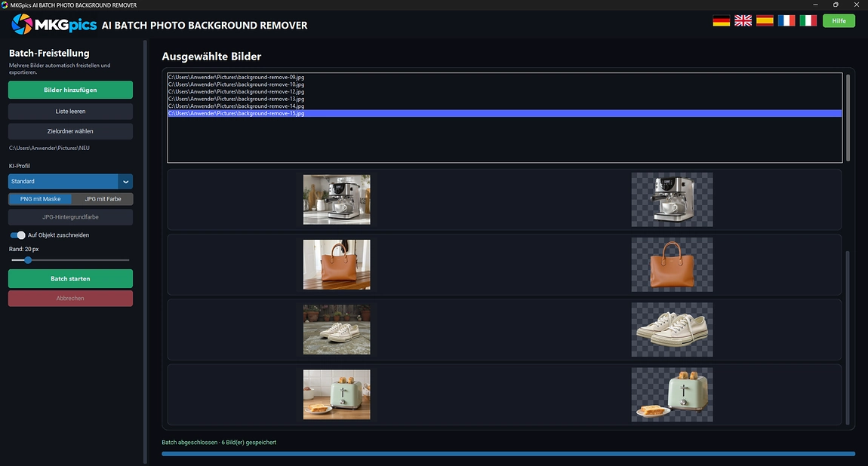Switch language to German flag

(x=721, y=21)
